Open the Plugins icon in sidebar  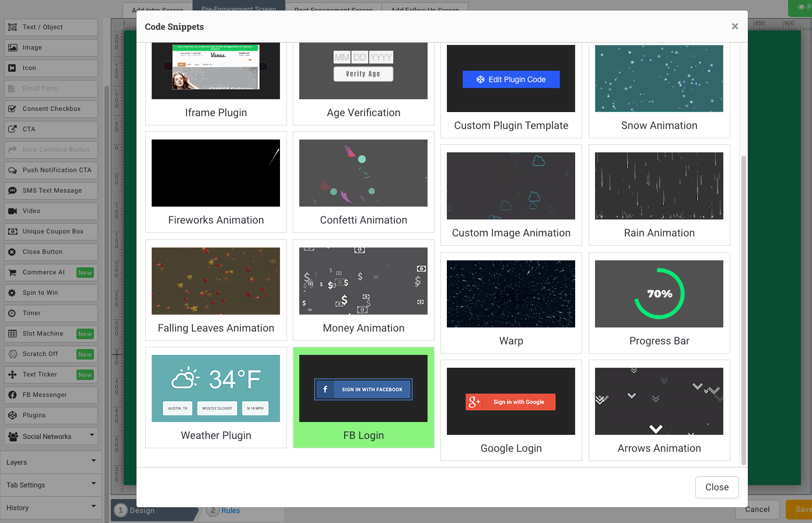(x=12, y=415)
